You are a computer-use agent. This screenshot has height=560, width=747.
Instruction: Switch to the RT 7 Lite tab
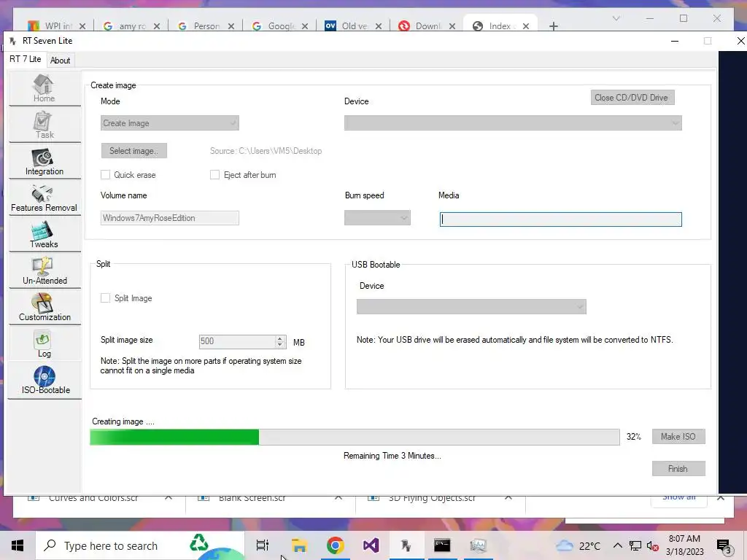click(x=26, y=59)
